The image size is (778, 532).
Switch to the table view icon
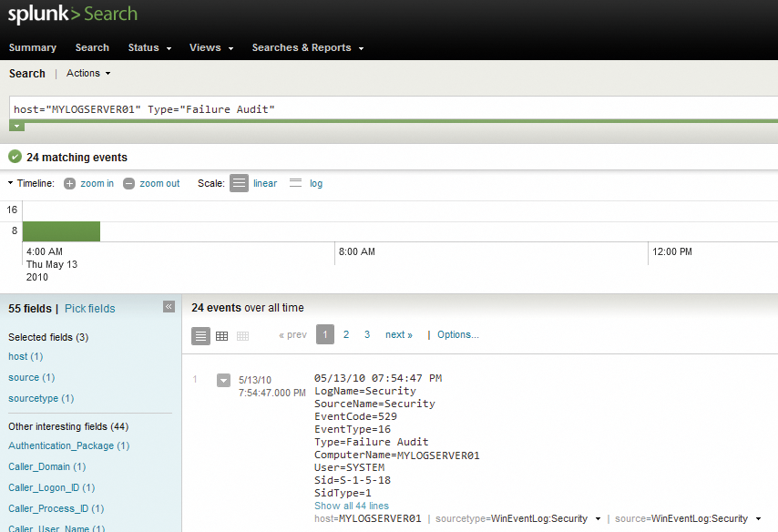[221, 335]
